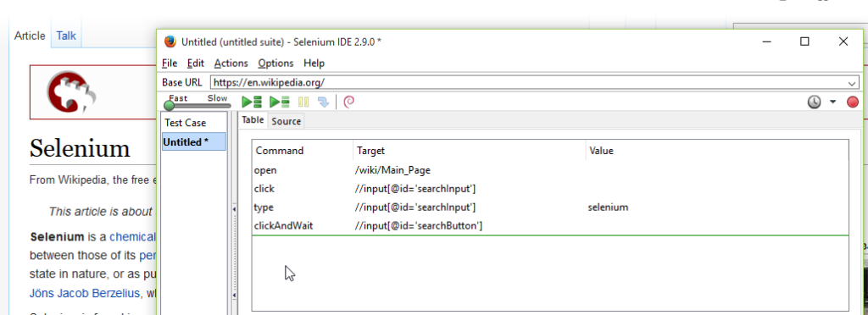Click the puzzle-piece icon on the Wikipedia page
This screenshot has width=868, height=315.
click(x=72, y=91)
